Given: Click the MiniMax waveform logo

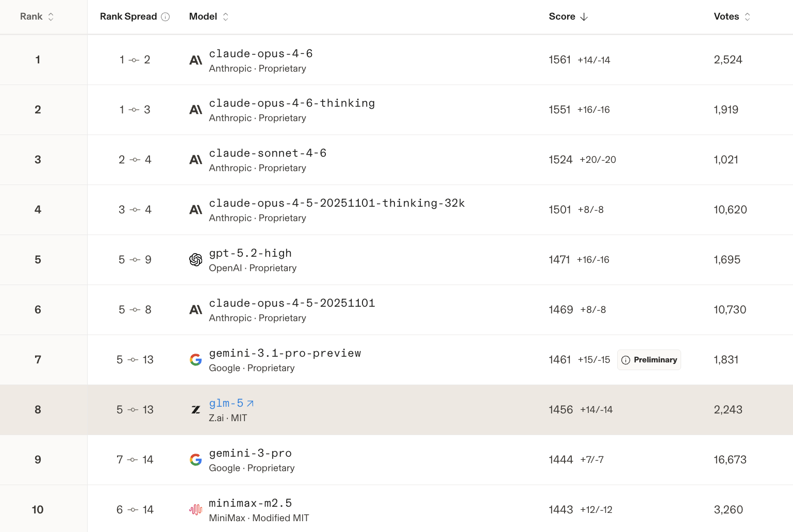Looking at the screenshot, I should coord(195,510).
